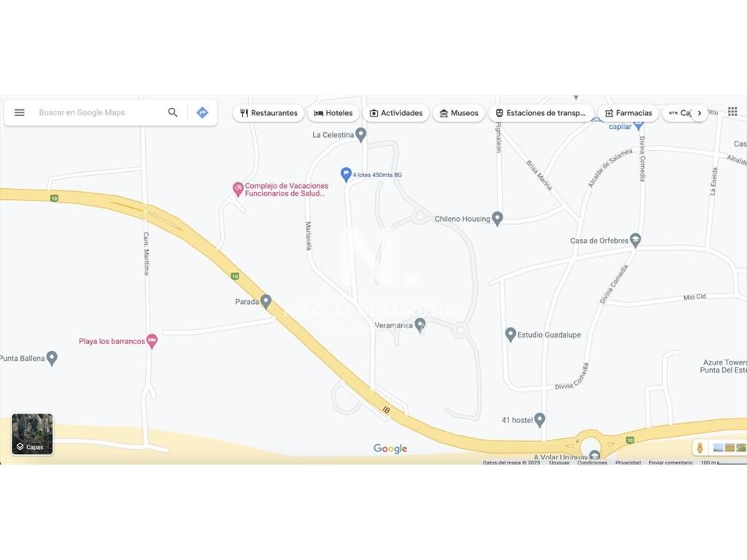This screenshot has height=560, width=747.
Task: Select the Museos category chip
Action: click(459, 113)
